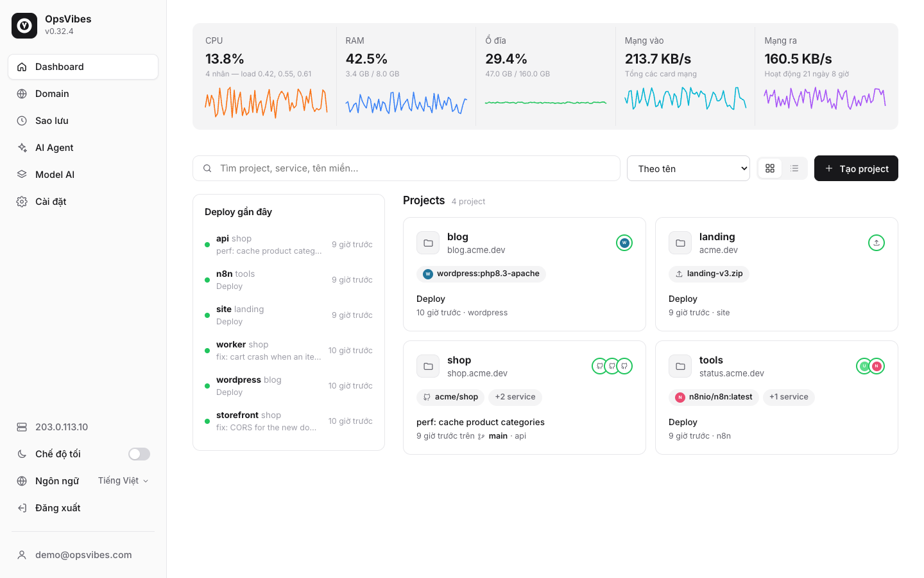Switch to grid view
The height and width of the screenshot is (578, 924).
pos(770,168)
